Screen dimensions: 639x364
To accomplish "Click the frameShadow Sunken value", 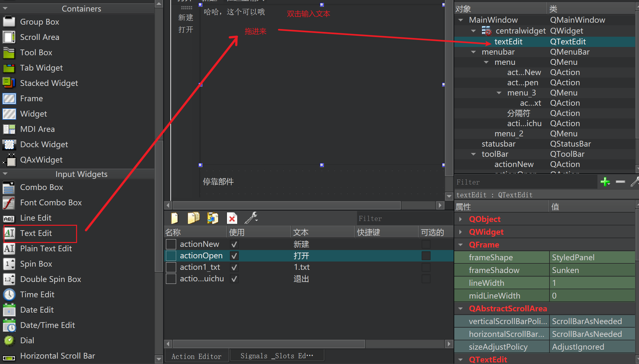I will (x=592, y=270).
